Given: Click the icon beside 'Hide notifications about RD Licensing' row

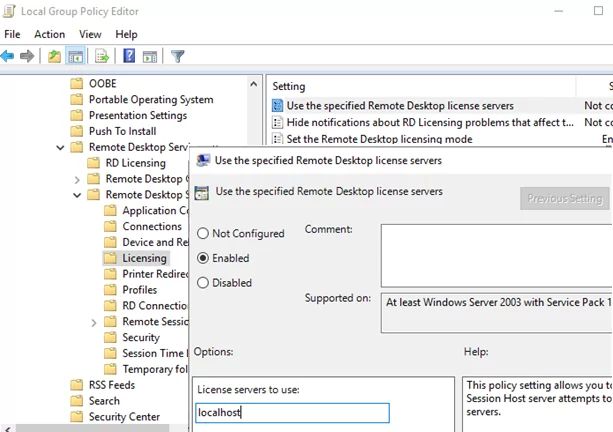Looking at the screenshot, I should click(x=277, y=122).
